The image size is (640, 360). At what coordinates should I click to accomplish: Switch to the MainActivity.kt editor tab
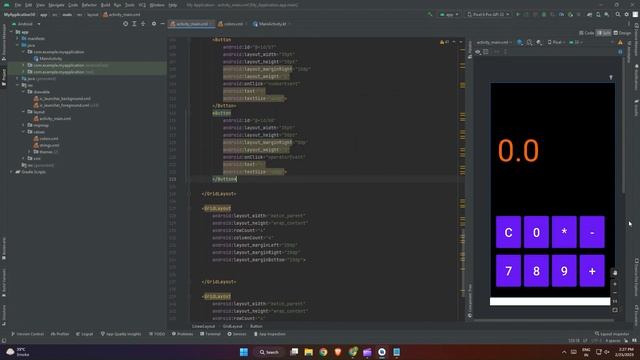pyautogui.click(x=272, y=24)
